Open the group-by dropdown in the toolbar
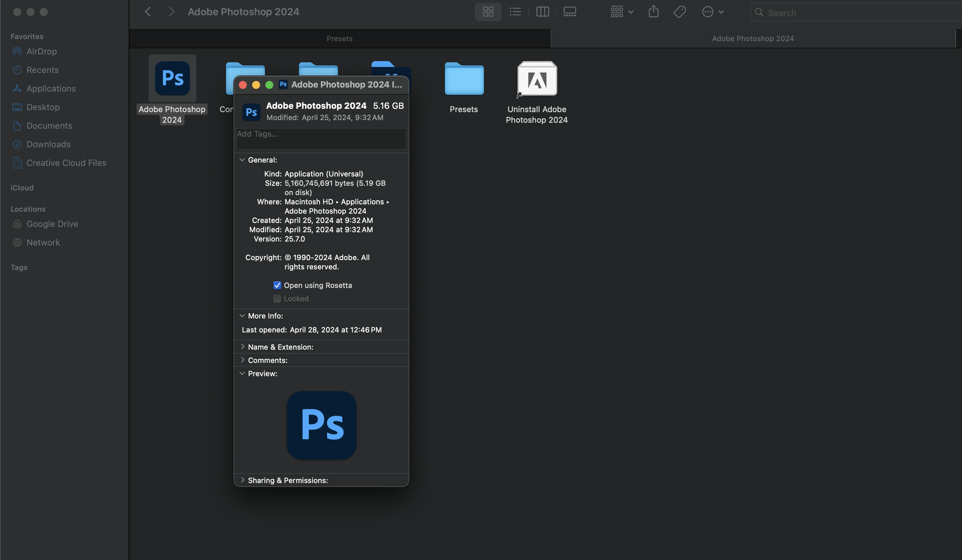962x560 pixels. click(621, 12)
